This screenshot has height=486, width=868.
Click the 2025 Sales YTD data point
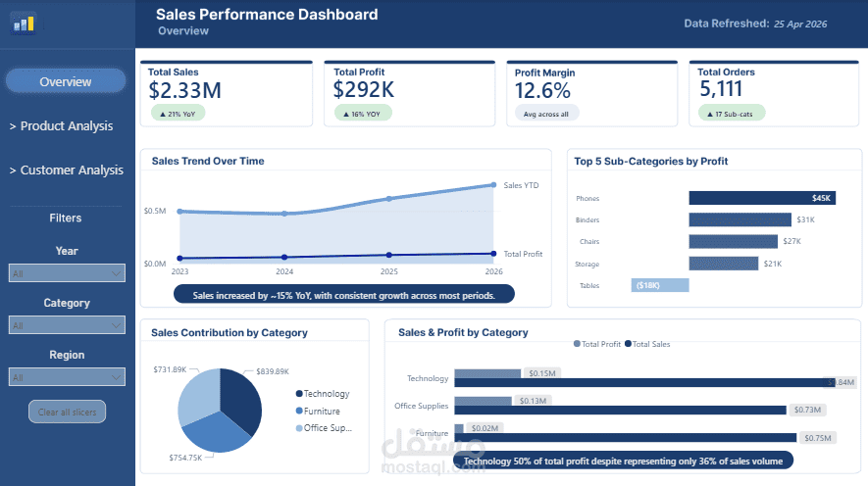pyautogui.click(x=389, y=199)
